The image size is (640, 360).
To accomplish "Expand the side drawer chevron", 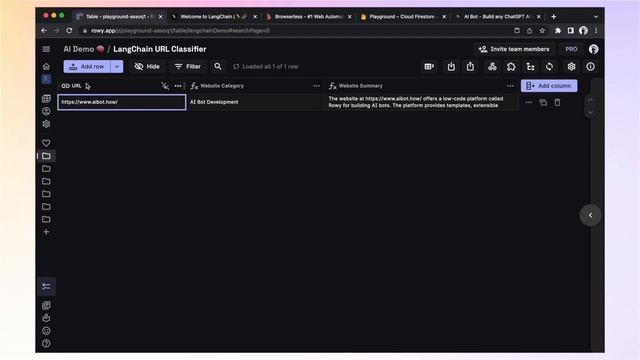I will pos(590,215).
